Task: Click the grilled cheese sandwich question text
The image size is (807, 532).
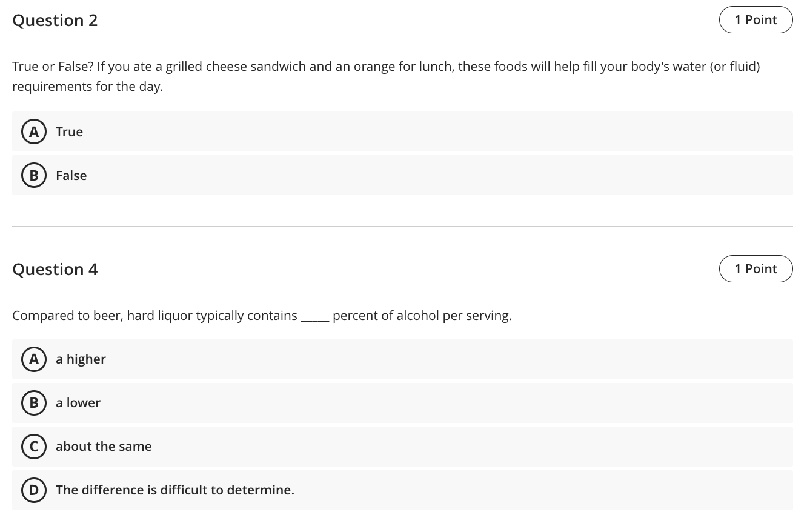Action: pos(386,76)
